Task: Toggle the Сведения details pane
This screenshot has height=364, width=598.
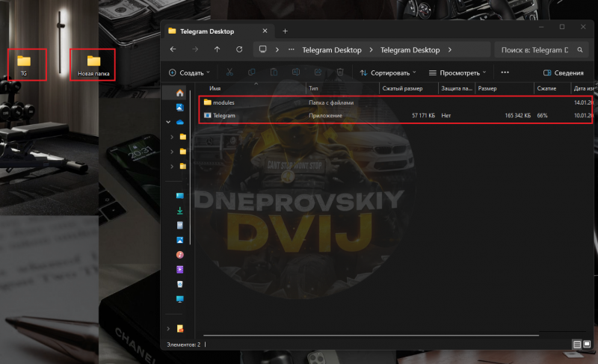Action: pos(564,73)
